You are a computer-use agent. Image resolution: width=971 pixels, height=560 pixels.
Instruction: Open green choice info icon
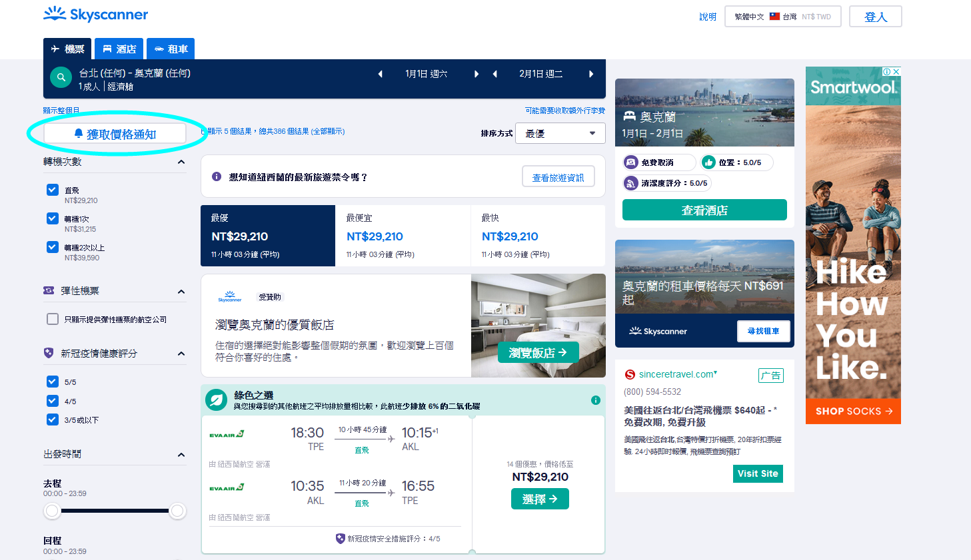[596, 400]
